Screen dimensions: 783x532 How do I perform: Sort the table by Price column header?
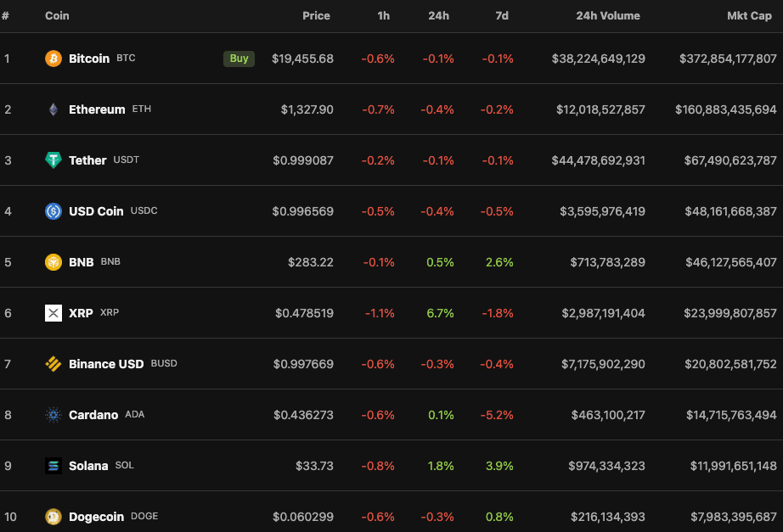[316, 15]
